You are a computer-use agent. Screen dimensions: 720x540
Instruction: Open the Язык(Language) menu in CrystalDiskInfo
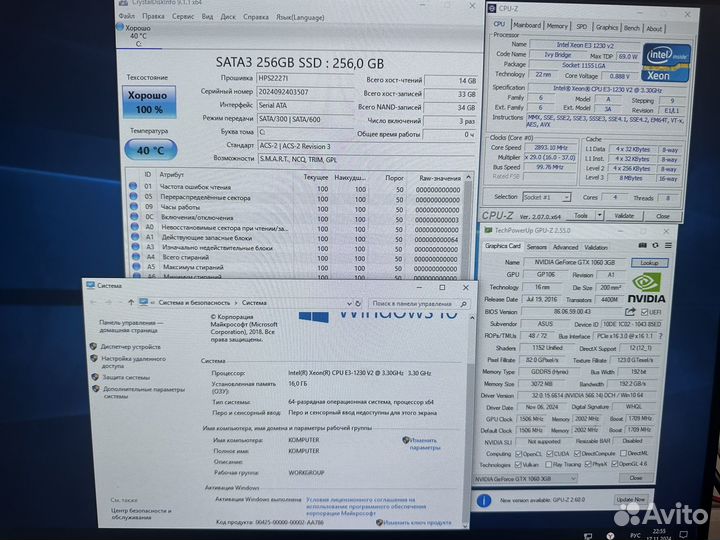(300, 17)
